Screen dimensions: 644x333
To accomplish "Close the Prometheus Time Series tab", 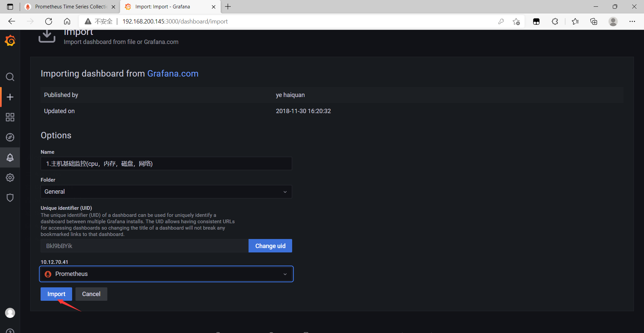I will [113, 7].
